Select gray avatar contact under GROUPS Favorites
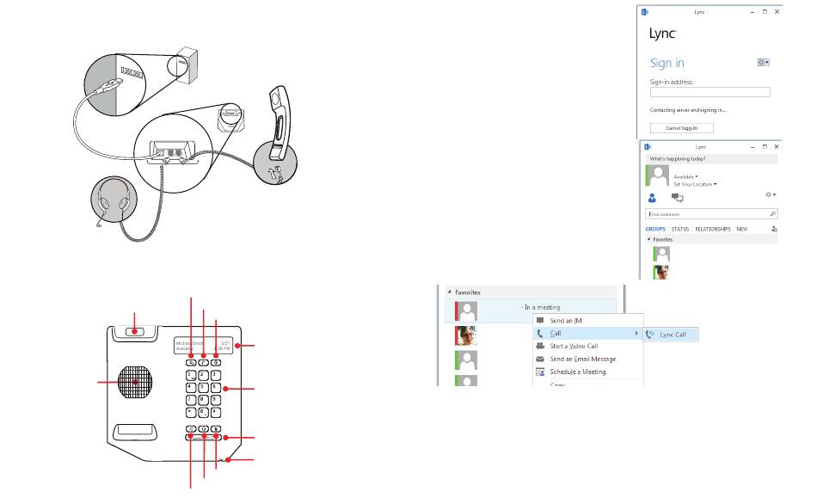The height and width of the screenshot is (504, 817). pyautogui.click(x=661, y=255)
